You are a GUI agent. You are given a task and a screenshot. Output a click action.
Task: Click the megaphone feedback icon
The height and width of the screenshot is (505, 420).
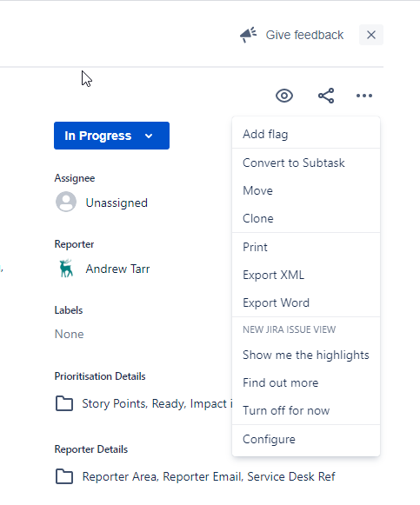tap(249, 35)
